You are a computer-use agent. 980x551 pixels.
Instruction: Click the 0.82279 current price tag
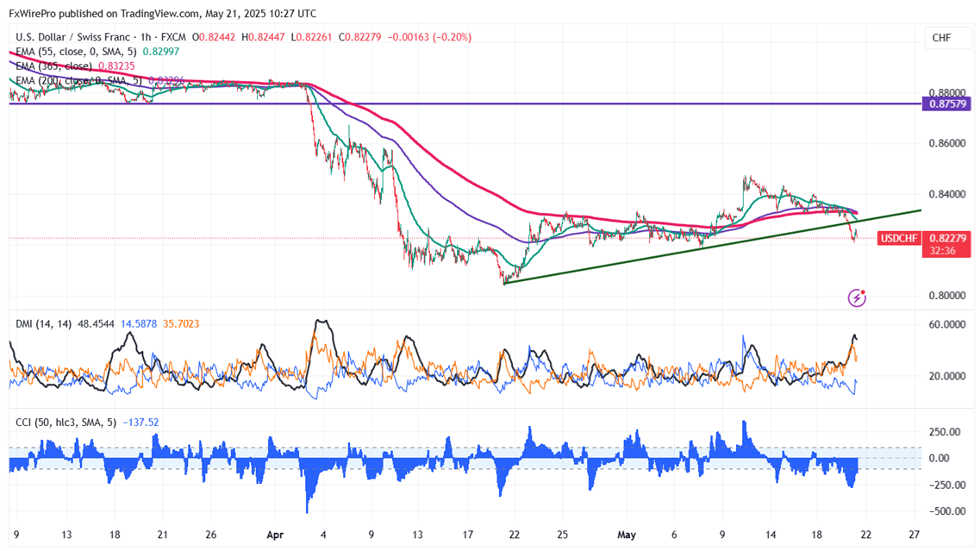click(x=947, y=238)
